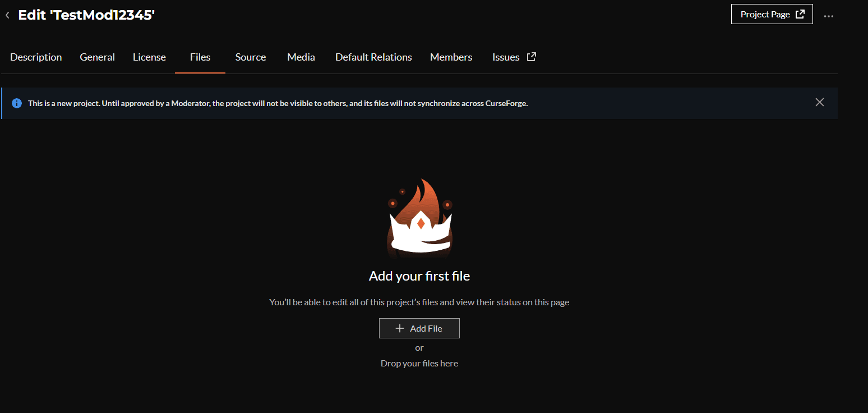The image size is (868, 413).
Task: Open the General tab
Action: pyautogui.click(x=97, y=57)
